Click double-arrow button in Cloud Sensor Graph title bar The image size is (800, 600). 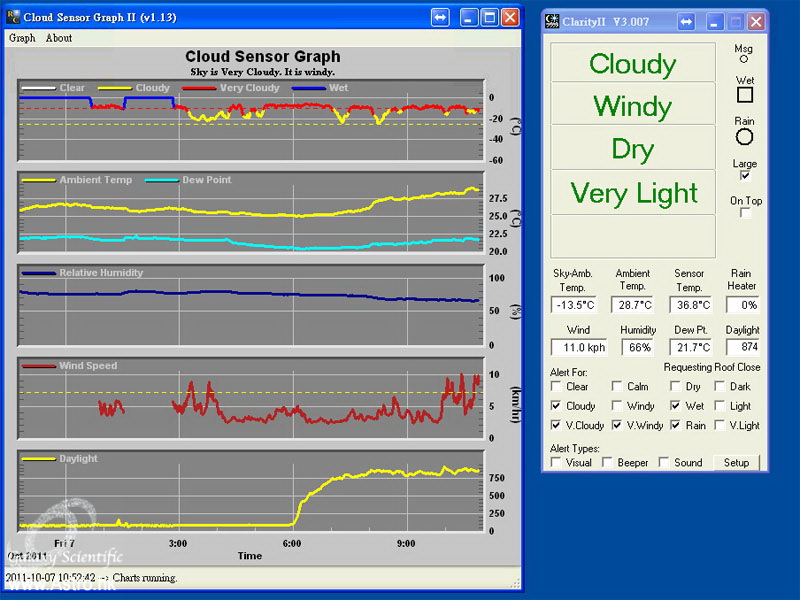[441, 17]
